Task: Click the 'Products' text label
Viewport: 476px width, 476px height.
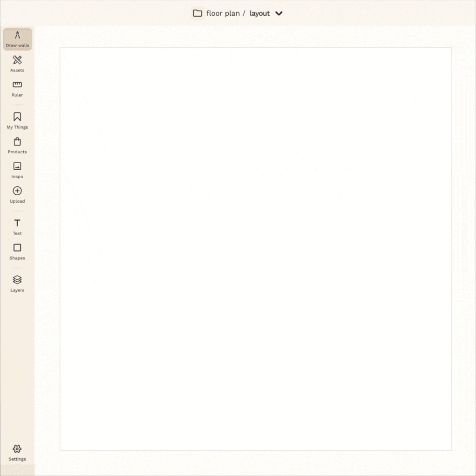Action: pyautogui.click(x=17, y=152)
